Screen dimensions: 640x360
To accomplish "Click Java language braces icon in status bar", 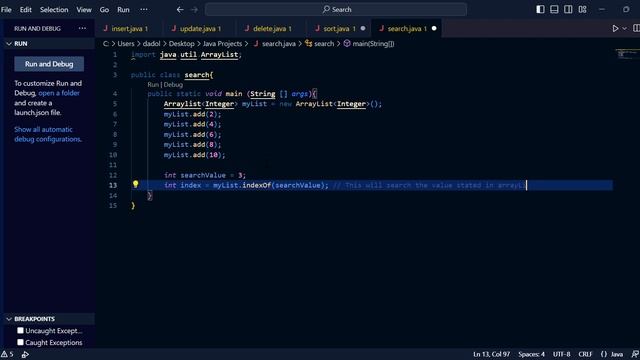I will 604,354.
